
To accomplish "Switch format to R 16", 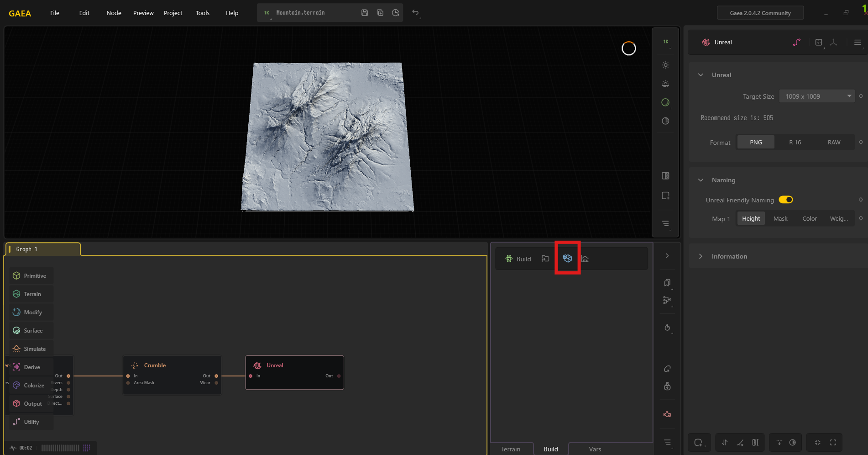I will click(795, 142).
